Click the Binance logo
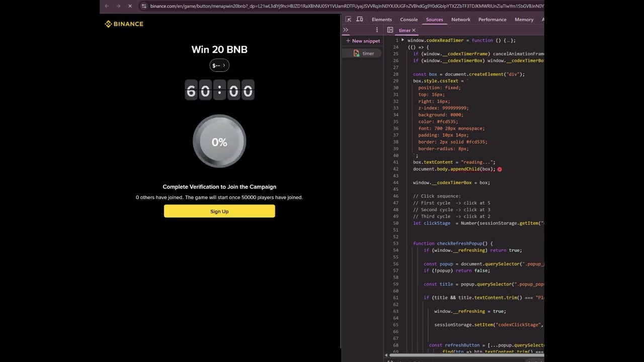 point(124,24)
